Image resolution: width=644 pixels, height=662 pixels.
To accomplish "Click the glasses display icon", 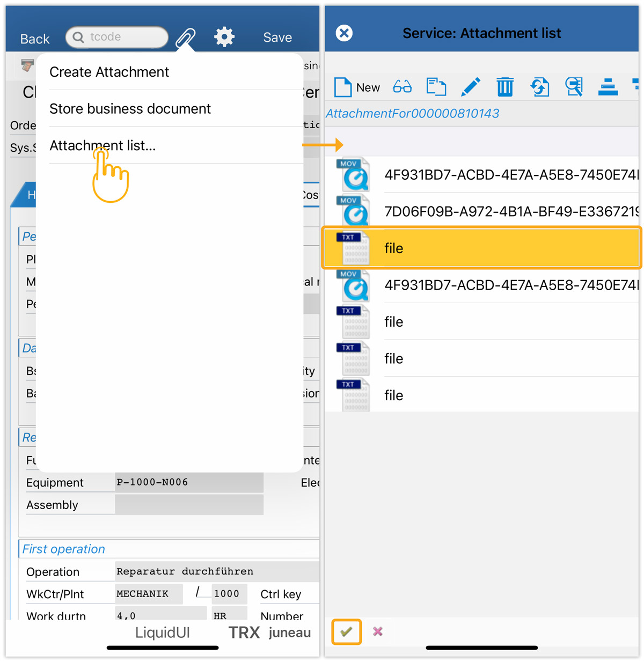I will point(402,87).
